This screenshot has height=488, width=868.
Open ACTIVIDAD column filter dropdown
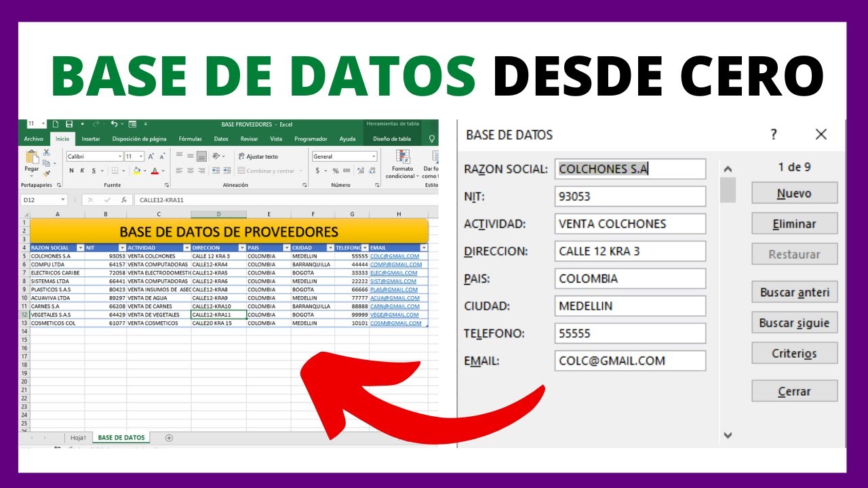click(186, 247)
